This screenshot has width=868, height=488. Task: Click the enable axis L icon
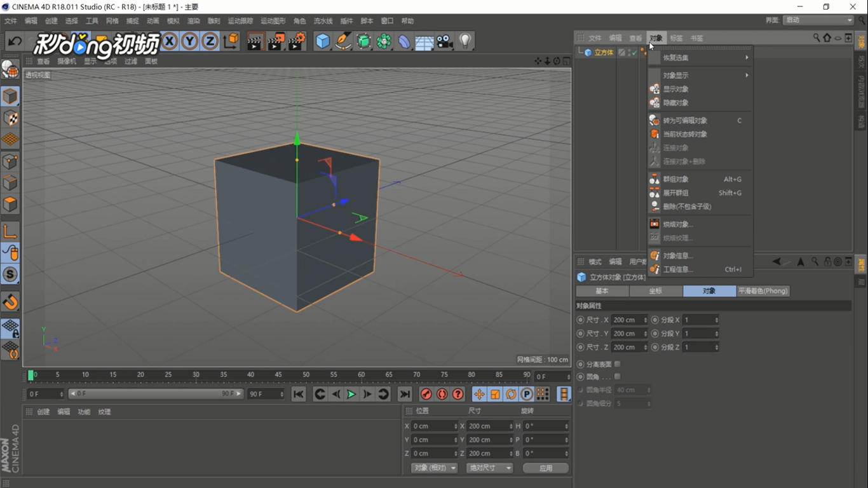click(10, 231)
